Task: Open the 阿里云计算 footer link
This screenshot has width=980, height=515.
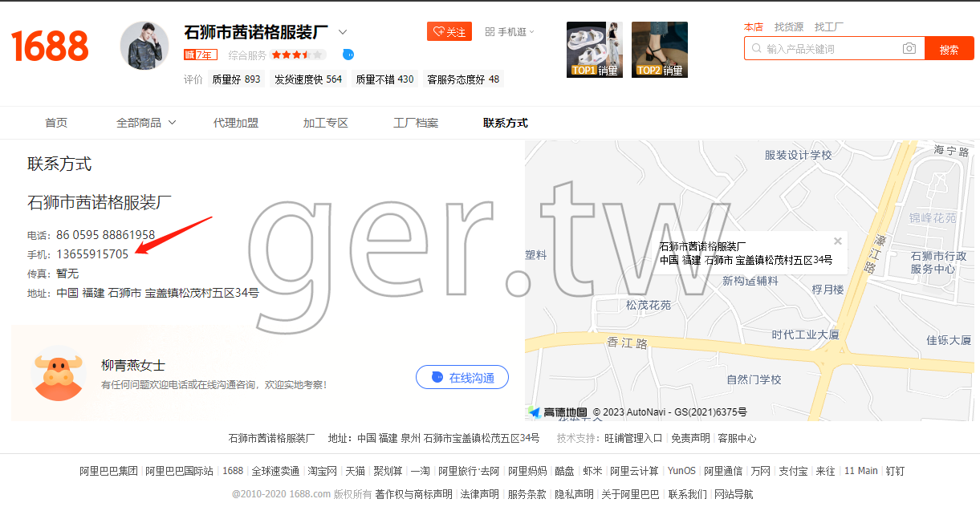Action: 634,471
